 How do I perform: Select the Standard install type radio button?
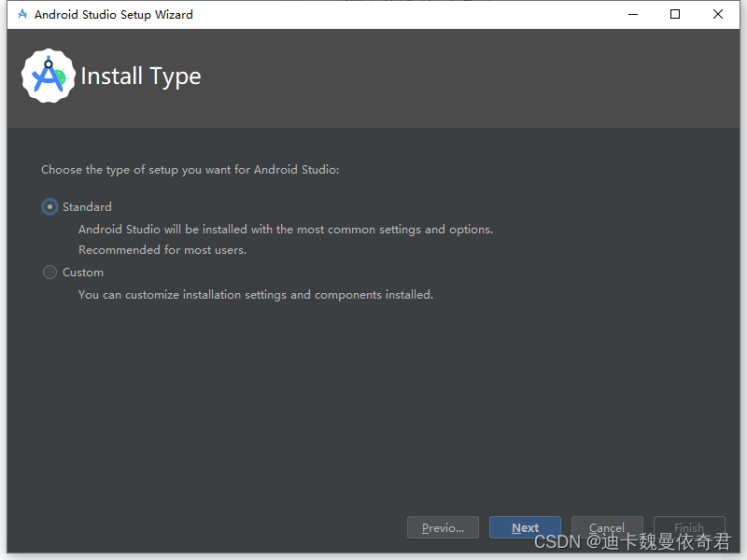(49, 206)
